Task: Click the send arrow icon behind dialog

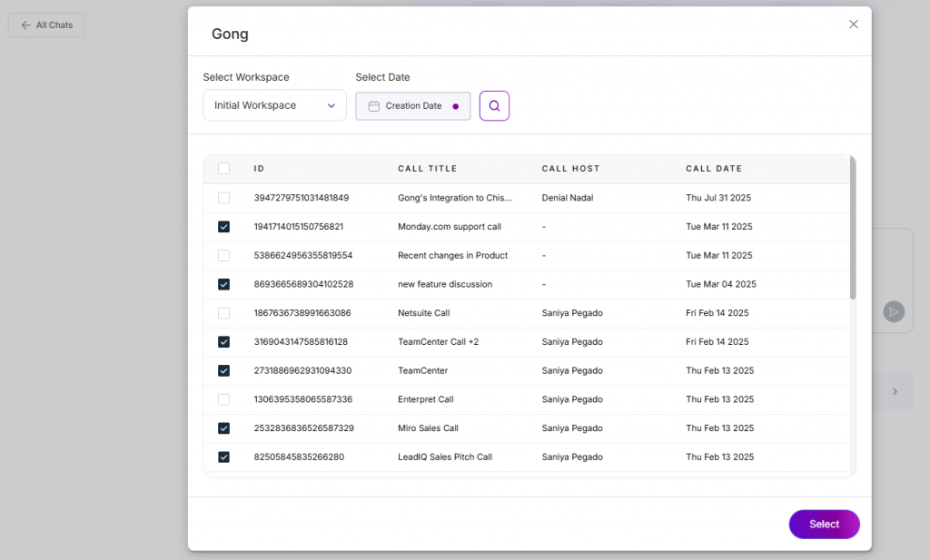Action: click(894, 311)
